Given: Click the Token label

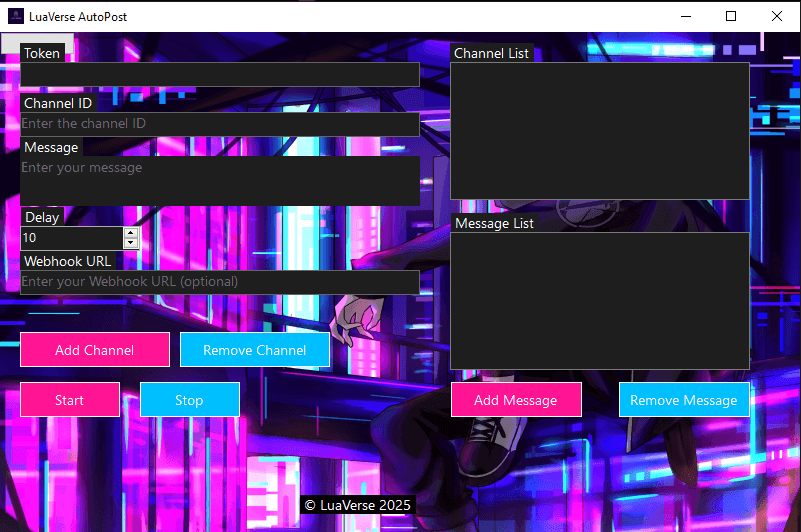Looking at the screenshot, I should coord(42,53).
